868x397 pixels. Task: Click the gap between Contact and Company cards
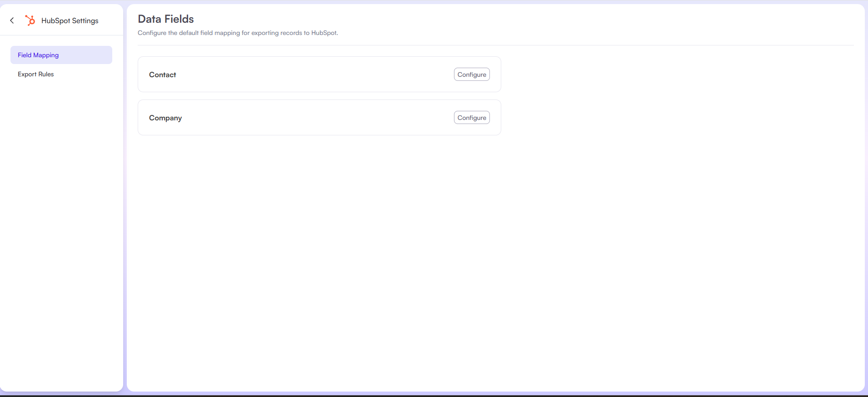tap(319, 96)
